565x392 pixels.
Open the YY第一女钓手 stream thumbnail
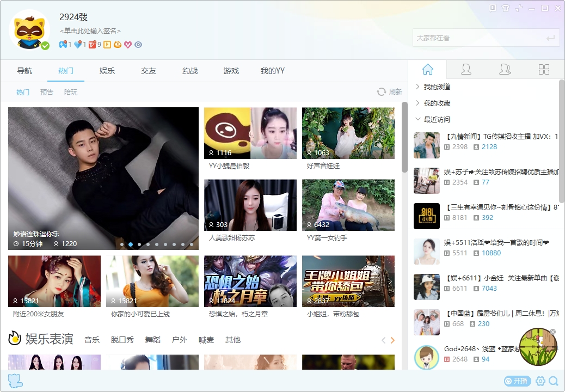click(348, 205)
